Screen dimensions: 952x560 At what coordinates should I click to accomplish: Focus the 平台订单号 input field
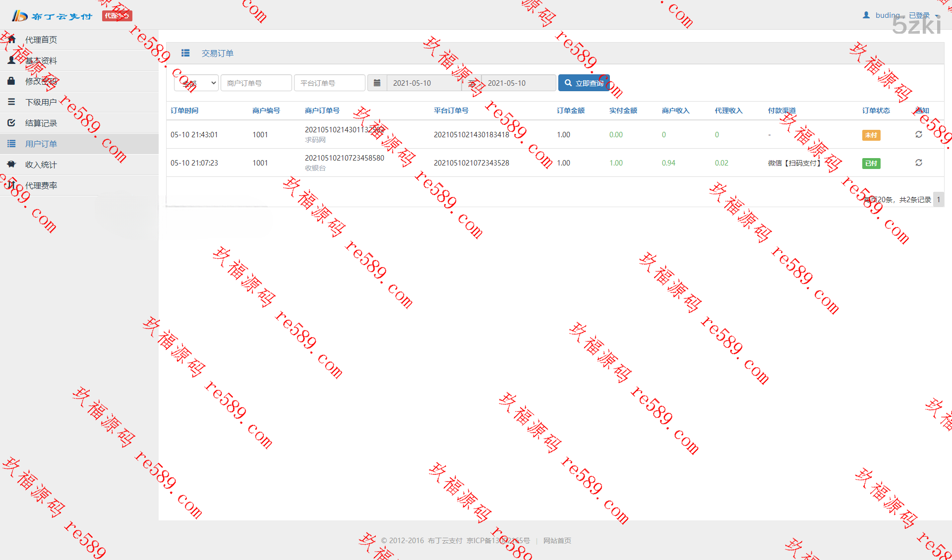[329, 83]
